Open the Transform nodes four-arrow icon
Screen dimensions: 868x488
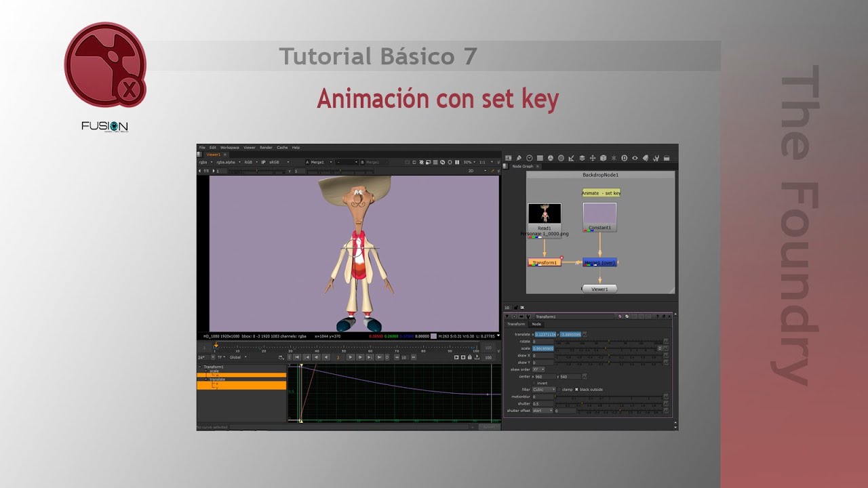[593, 158]
